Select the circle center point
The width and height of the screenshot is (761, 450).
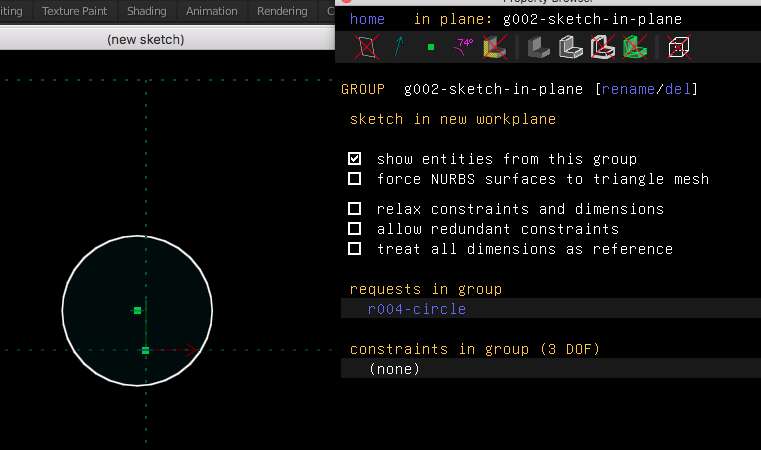(x=137, y=310)
